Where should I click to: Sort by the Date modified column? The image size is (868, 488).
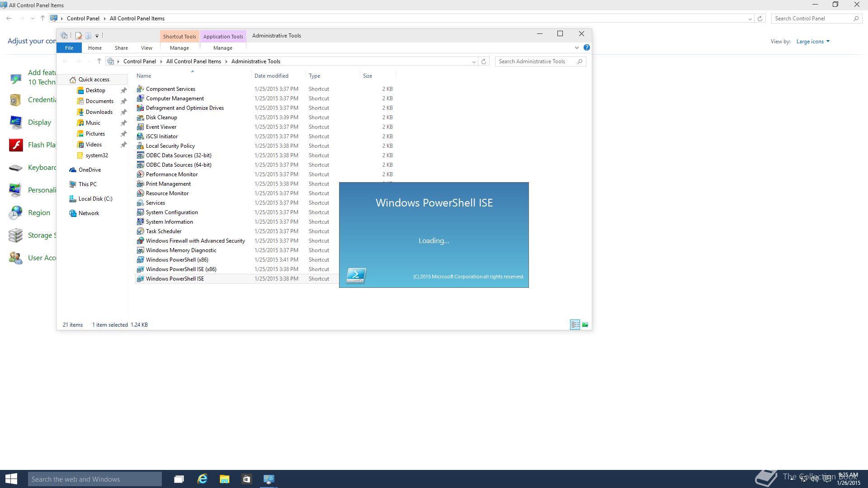click(278, 76)
